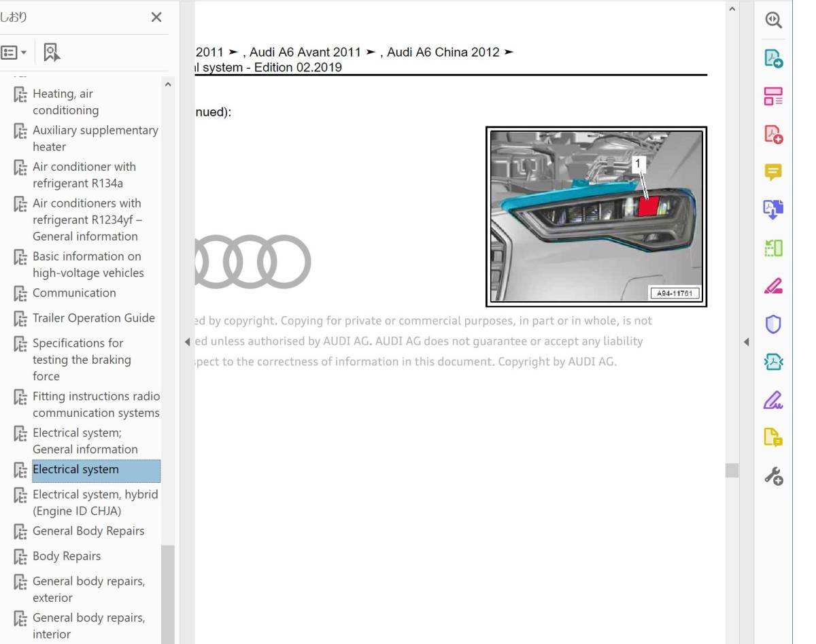
Task: Open the Combine Files tool
Action: [774, 209]
